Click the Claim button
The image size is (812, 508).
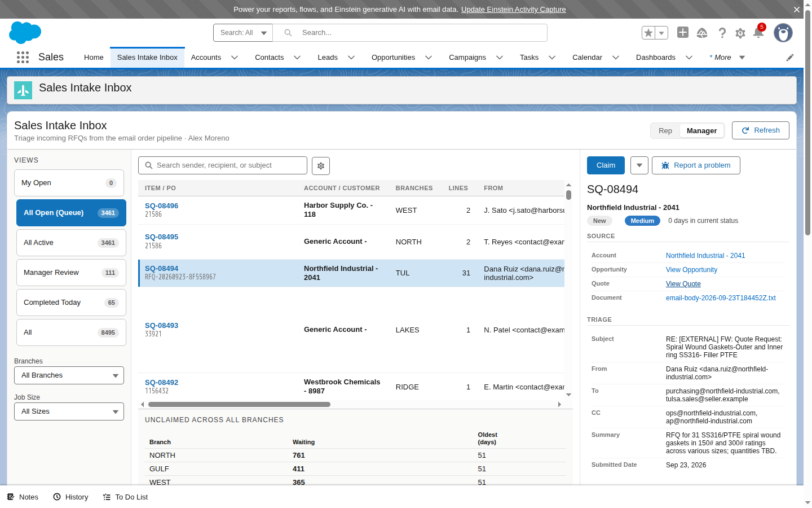pyautogui.click(x=606, y=165)
